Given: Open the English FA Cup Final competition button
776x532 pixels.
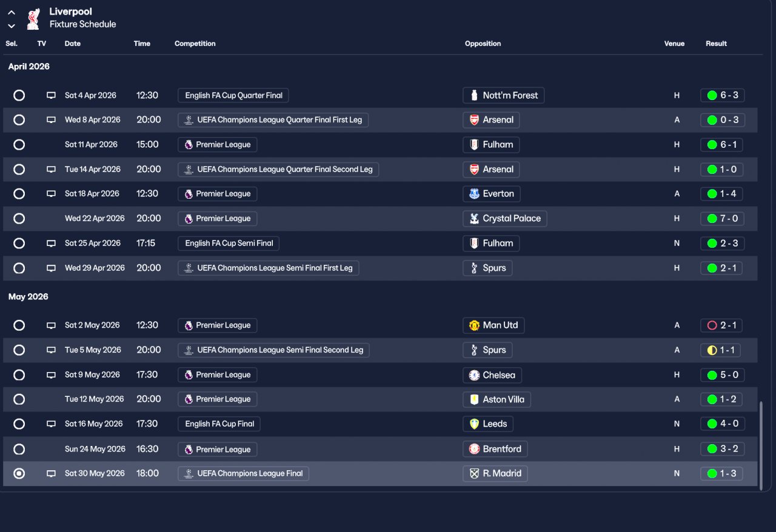Looking at the screenshot, I should [x=219, y=424].
